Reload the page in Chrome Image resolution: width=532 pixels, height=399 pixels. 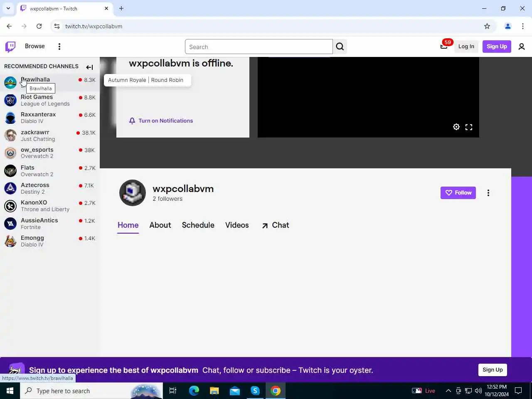[x=39, y=26]
